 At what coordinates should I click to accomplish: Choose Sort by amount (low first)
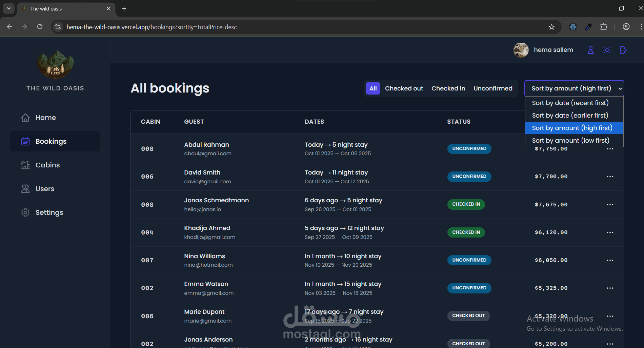tap(570, 141)
